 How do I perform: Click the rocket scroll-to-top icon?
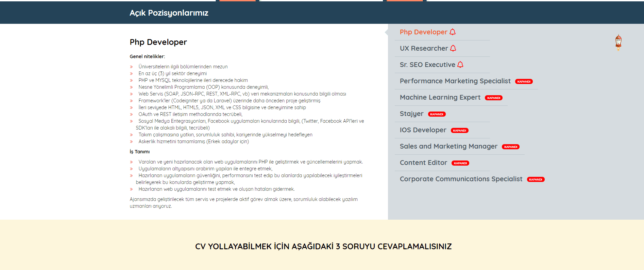tap(618, 43)
